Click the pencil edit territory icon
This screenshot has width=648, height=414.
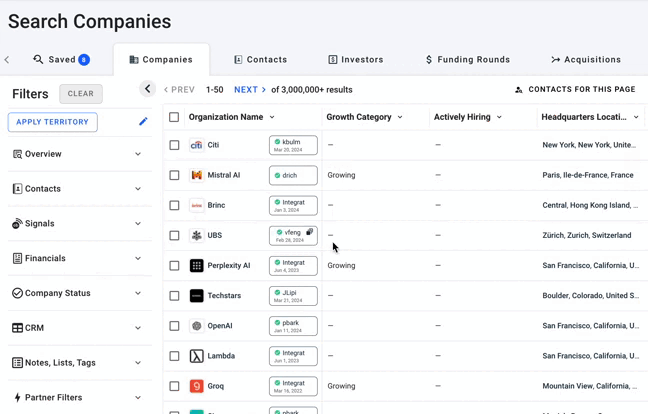[x=143, y=122]
